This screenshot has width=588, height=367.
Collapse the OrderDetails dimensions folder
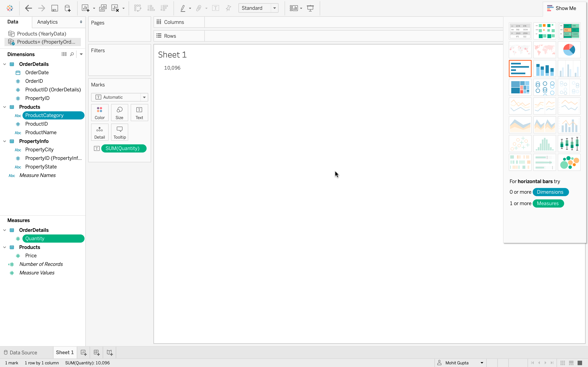coord(5,64)
